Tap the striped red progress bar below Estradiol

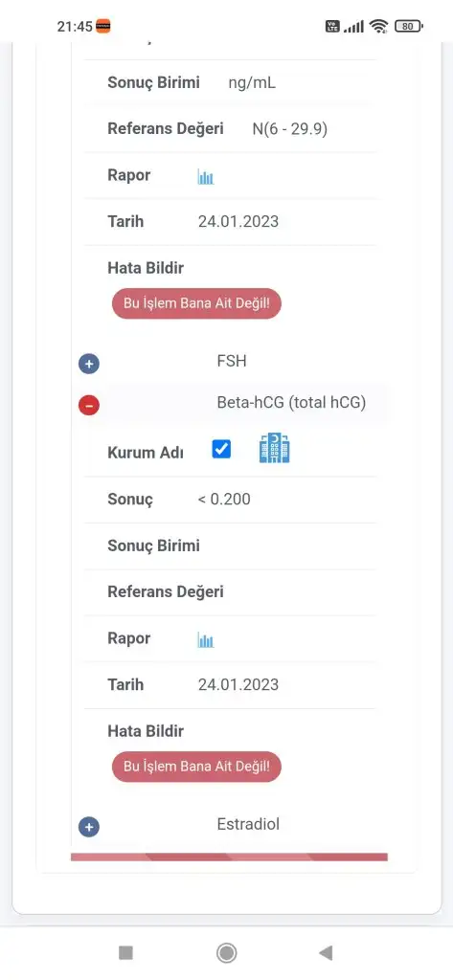pyautogui.click(x=229, y=857)
